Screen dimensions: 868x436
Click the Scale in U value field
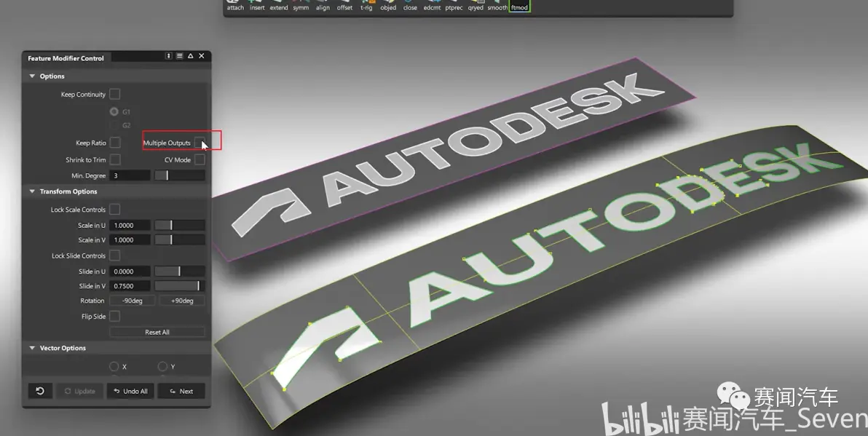[130, 225]
